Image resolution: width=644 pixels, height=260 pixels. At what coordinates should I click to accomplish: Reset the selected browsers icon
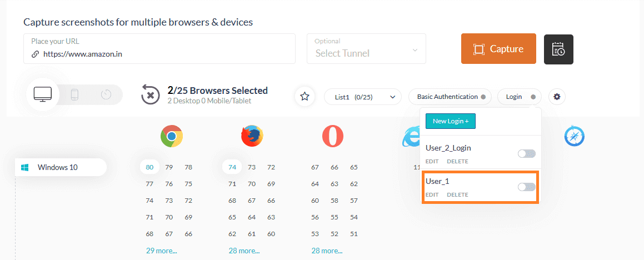pyautogui.click(x=150, y=95)
